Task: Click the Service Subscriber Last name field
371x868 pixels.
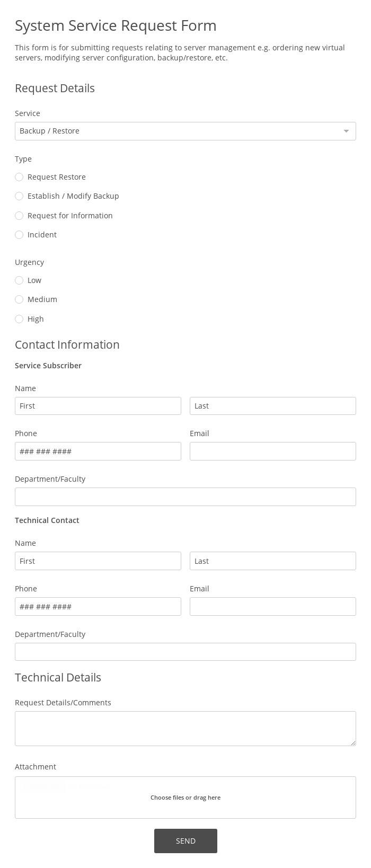Action: (x=273, y=406)
